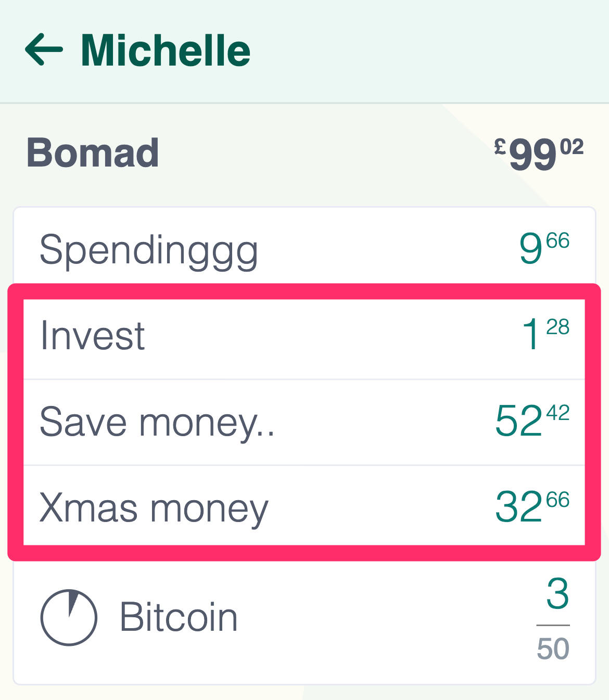609x700 pixels.
Task: Open the Invest account row
Action: [x=304, y=336]
